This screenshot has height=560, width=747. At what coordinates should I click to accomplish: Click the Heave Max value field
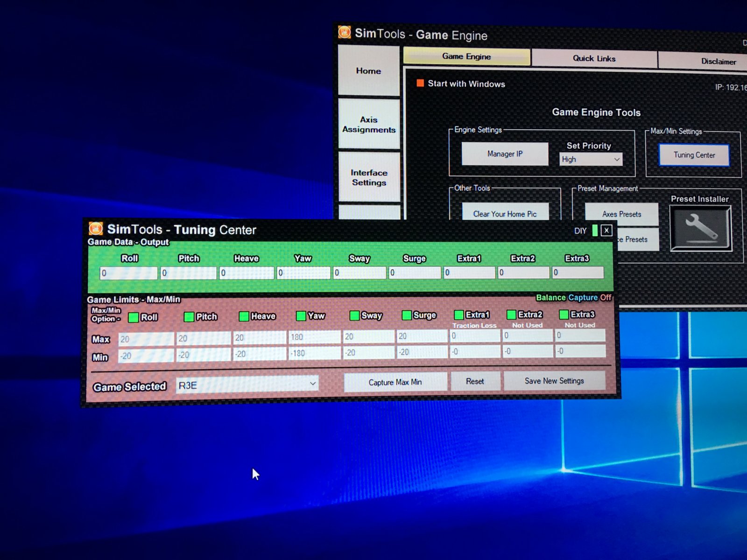click(260, 337)
